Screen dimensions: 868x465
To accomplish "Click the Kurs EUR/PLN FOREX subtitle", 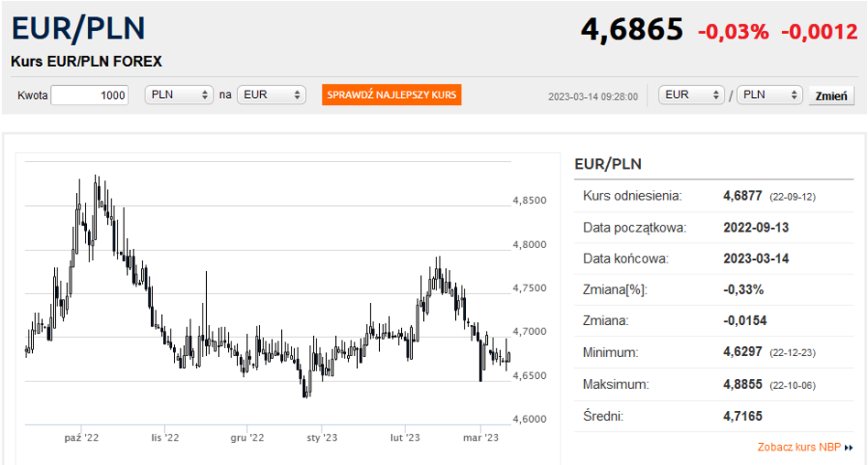I will pos(86,61).
